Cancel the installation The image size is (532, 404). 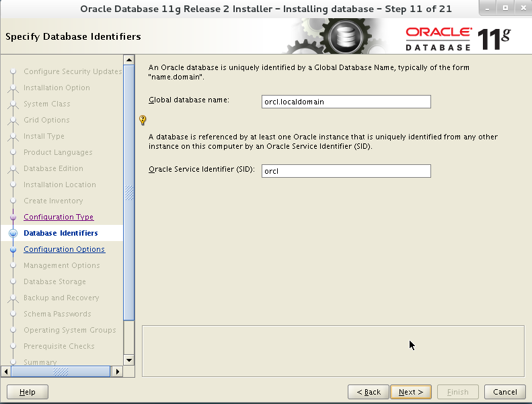pyautogui.click(x=505, y=392)
